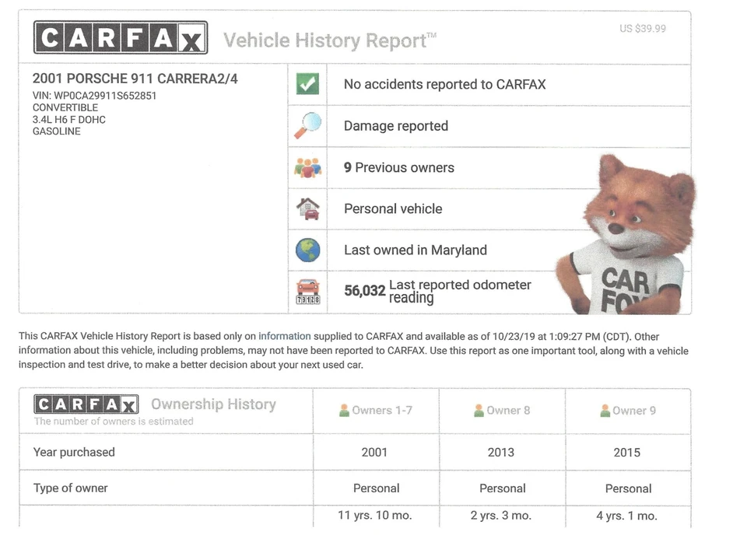Click the '2 yrs. 3 mo.' cell
The height and width of the screenshot is (560, 733).
tap(501, 515)
